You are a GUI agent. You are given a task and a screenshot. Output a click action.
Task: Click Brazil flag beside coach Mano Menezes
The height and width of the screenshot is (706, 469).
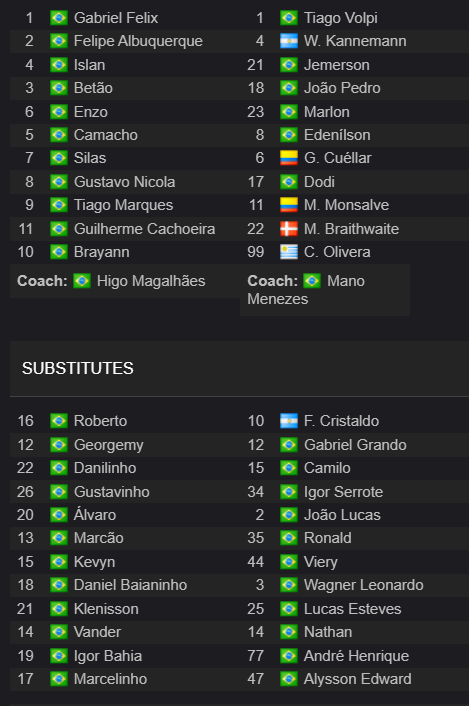pos(312,281)
